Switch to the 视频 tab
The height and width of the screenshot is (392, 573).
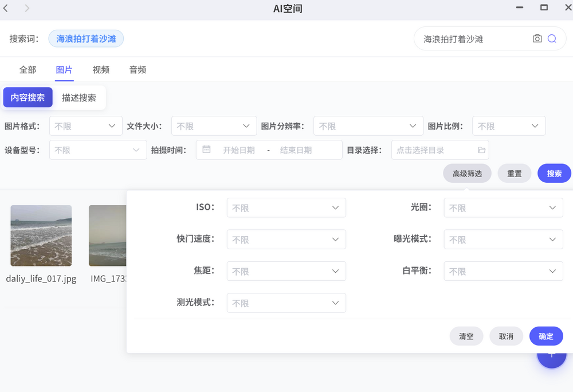click(x=101, y=69)
